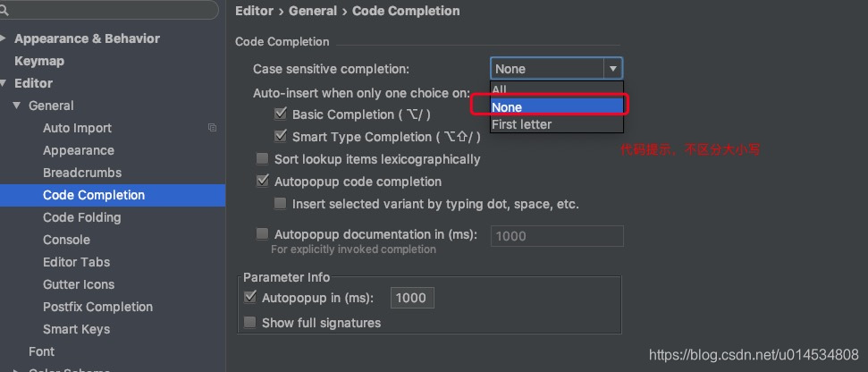Toggle Autopopup documentation checkbox
This screenshot has height=372, width=868.
pyautogui.click(x=262, y=234)
